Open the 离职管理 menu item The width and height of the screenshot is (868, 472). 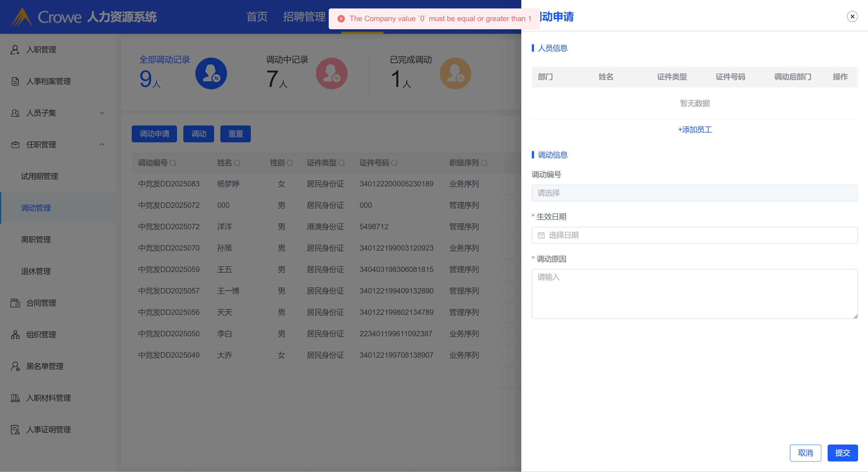pos(36,240)
